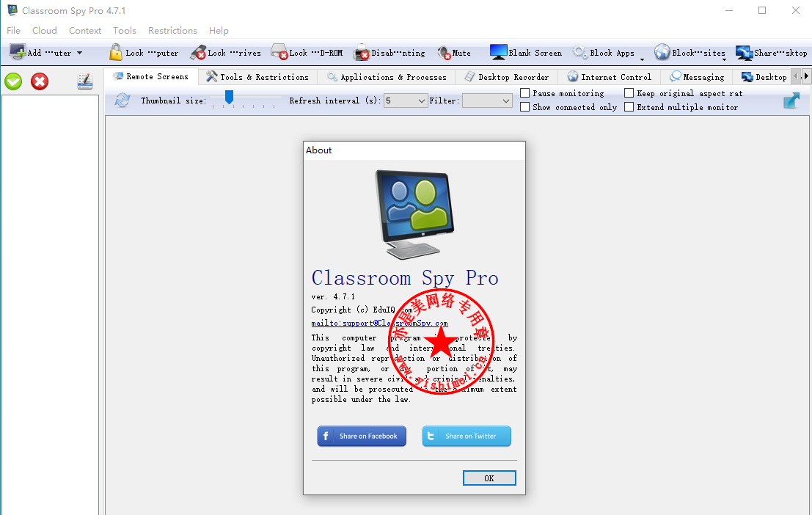Screen dimensions: 812x515
Task: Click the Block Apps gear icon
Action: (x=579, y=52)
